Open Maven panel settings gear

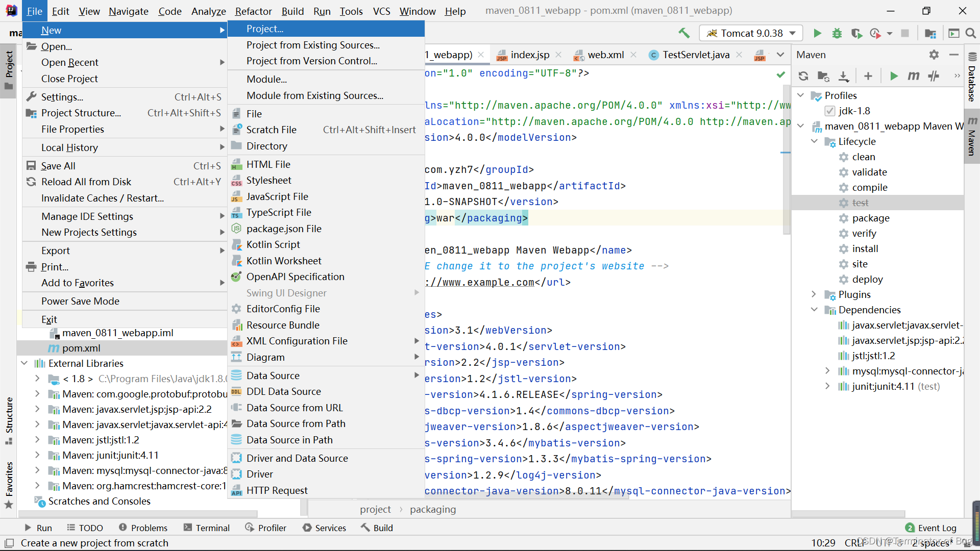click(934, 55)
